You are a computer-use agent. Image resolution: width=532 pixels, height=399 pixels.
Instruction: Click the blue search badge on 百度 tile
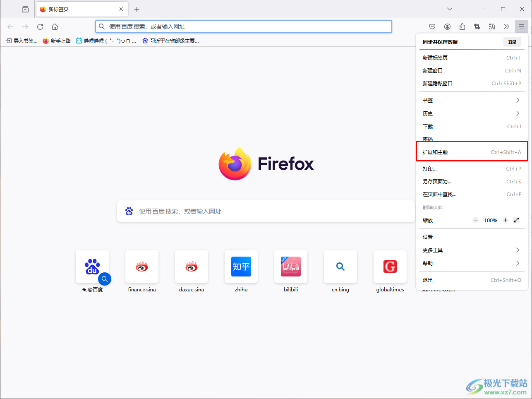click(x=105, y=279)
